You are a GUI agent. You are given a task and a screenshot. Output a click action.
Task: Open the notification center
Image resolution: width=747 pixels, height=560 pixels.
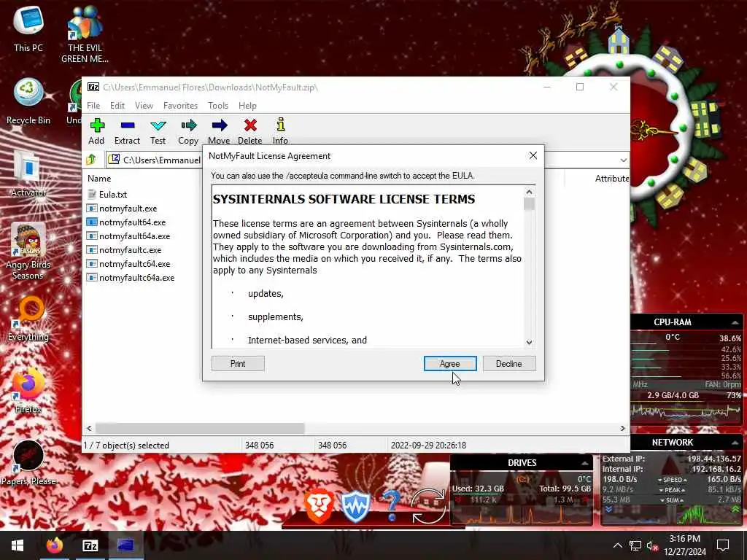723,545
